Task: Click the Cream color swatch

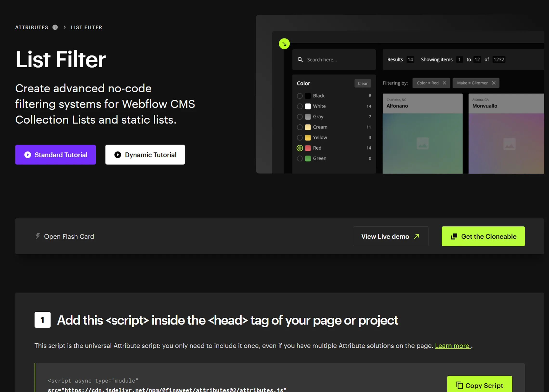Action: coord(308,127)
